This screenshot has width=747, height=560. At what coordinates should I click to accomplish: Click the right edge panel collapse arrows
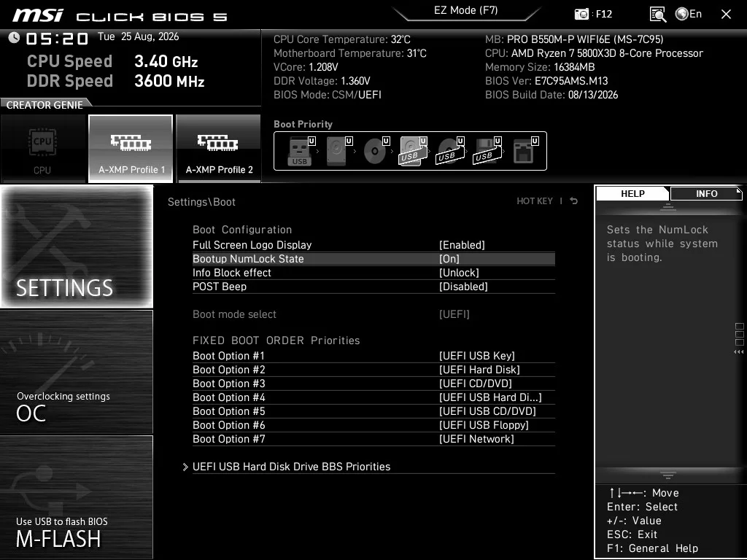739,352
